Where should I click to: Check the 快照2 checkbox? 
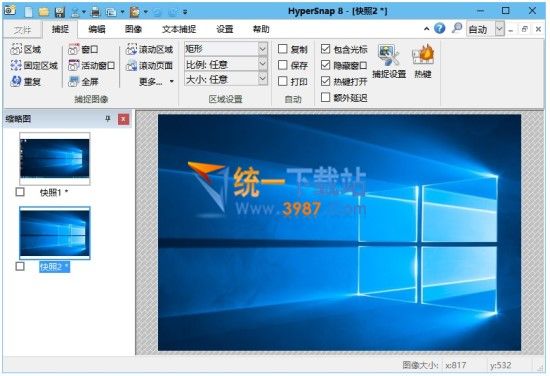tap(20, 266)
